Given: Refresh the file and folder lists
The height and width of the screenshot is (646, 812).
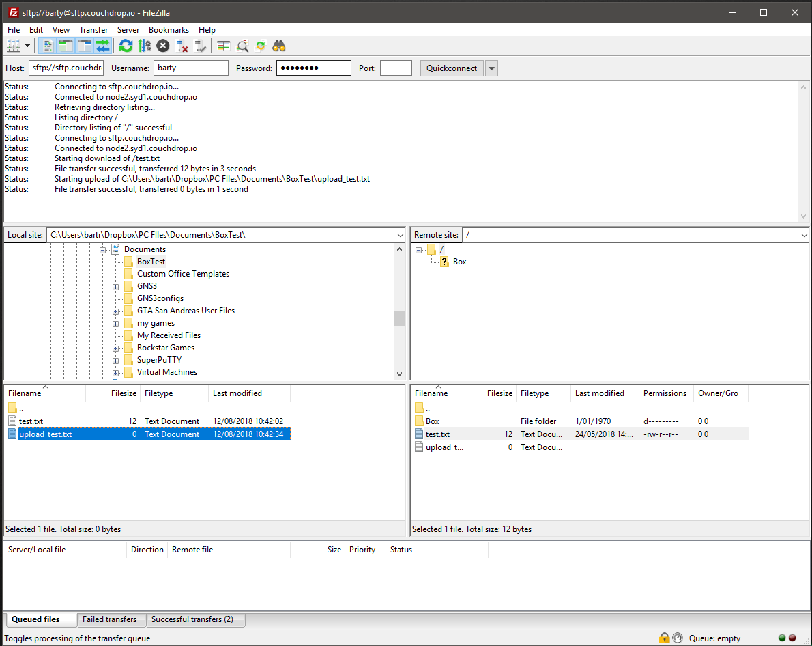Looking at the screenshot, I should (x=126, y=46).
